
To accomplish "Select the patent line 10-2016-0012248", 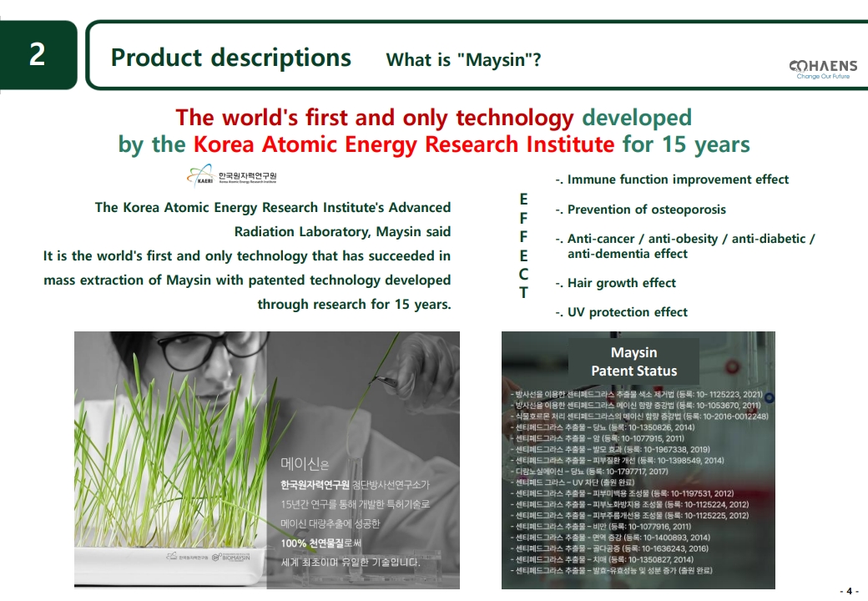I will [639, 417].
